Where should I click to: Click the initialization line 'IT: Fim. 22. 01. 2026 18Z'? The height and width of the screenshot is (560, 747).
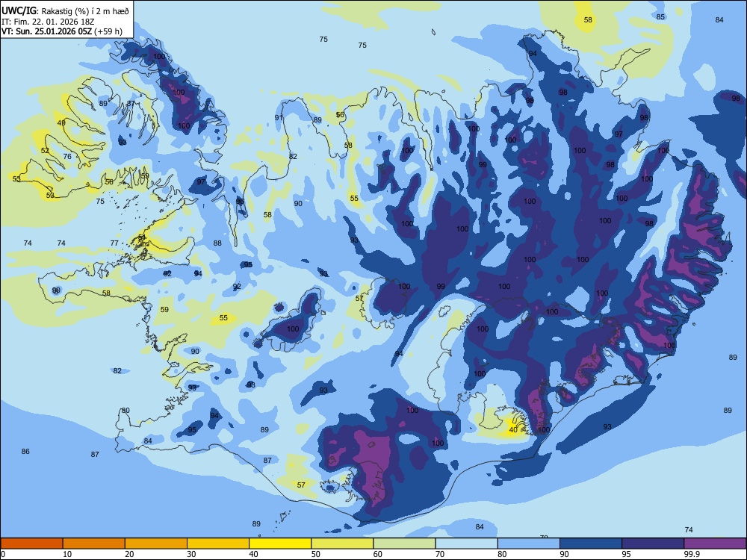pyautogui.click(x=47, y=22)
